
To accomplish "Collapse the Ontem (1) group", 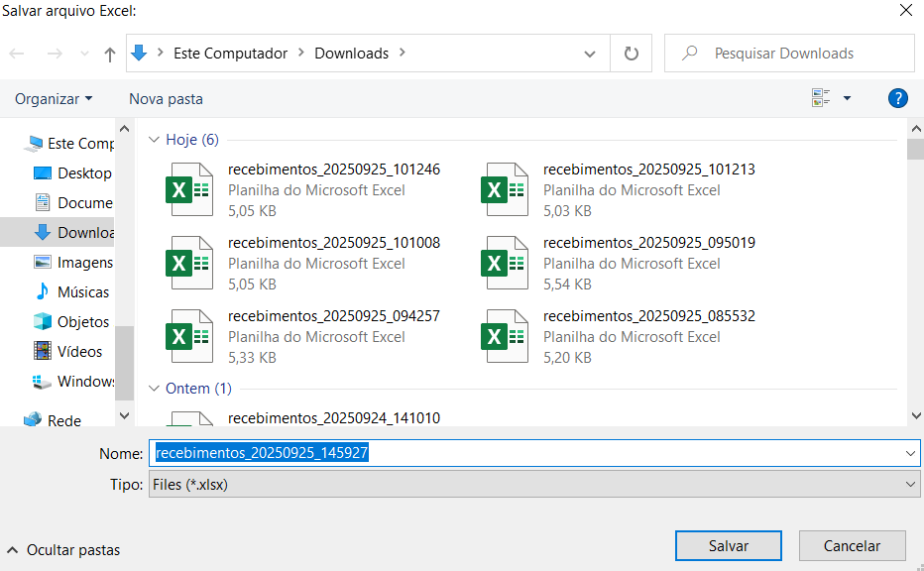I will coord(154,389).
